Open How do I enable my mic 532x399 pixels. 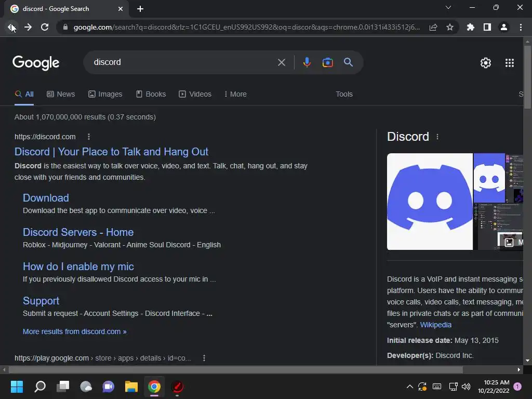coord(78,267)
